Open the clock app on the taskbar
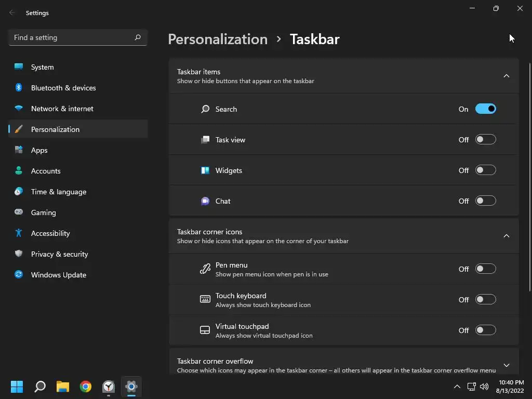This screenshot has height=399, width=532. click(109, 387)
